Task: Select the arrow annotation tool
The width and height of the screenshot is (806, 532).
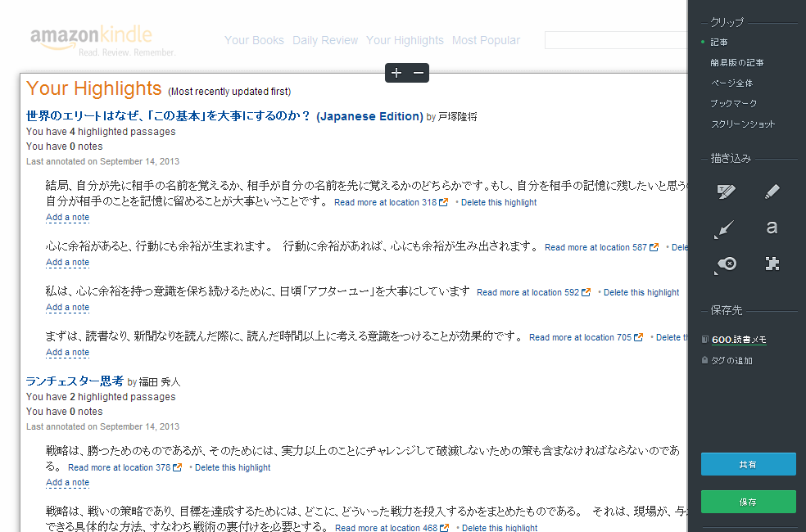Action: click(724, 228)
